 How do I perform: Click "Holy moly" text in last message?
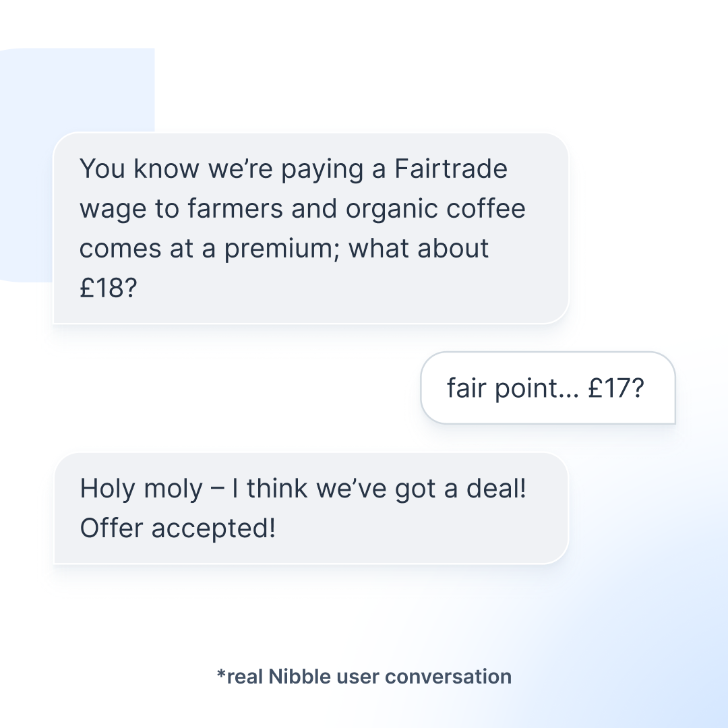141,489
